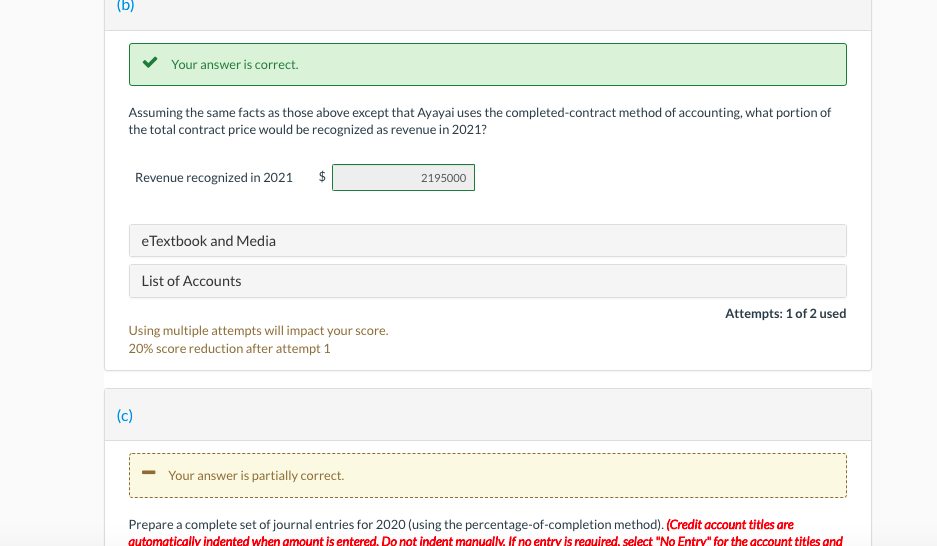Expand the eTextbook and Media section
This screenshot has width=937, height=546.
tap(488, 241)
